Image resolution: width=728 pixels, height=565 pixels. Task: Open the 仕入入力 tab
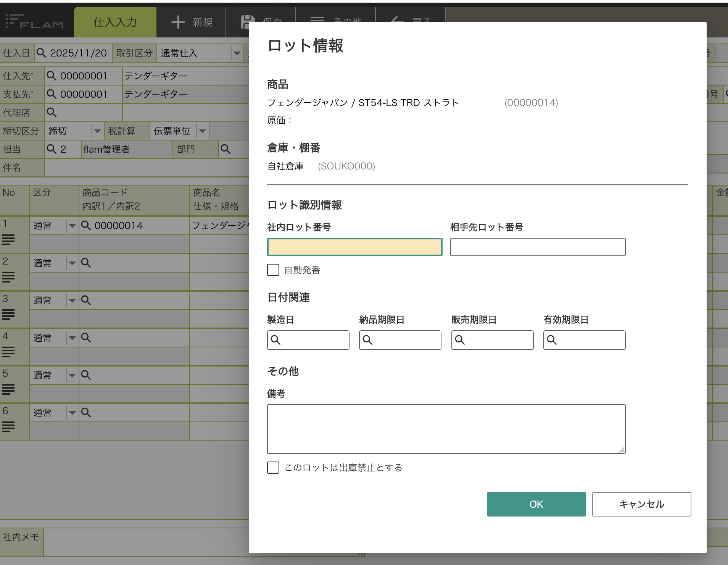point(115,22)
